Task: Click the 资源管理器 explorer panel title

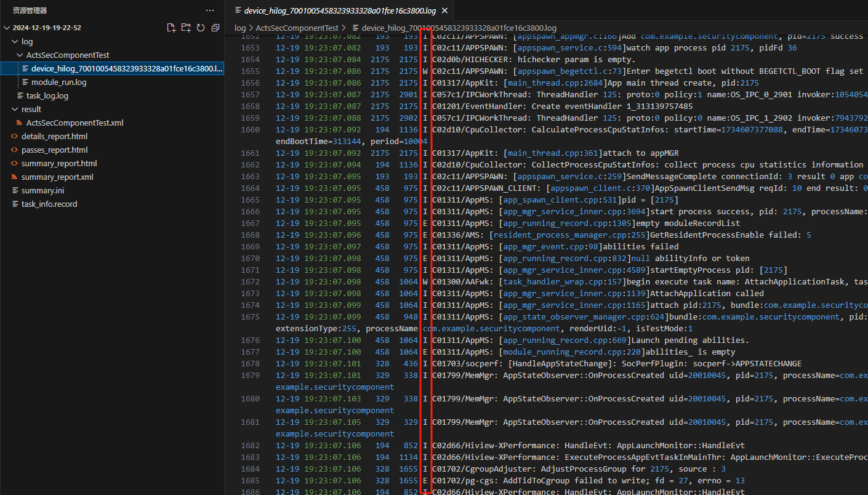Action: tap(30, 10)
